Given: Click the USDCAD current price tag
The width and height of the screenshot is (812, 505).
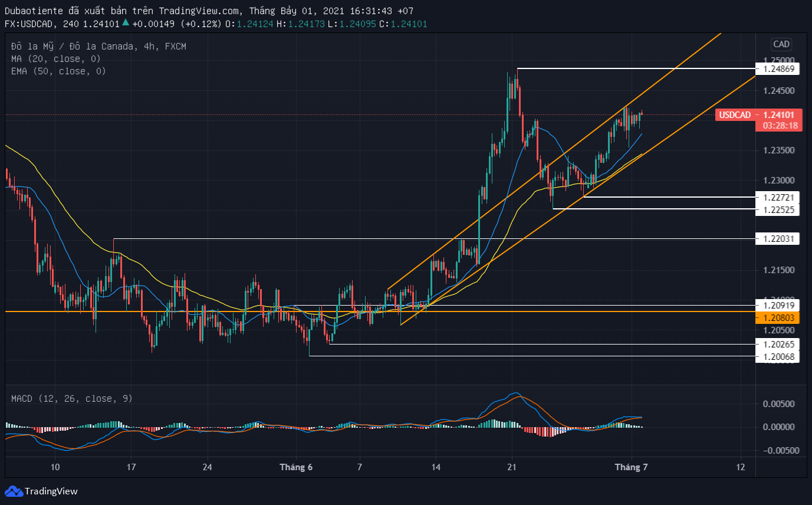Looking at the screenshot, I should pos(758,115).
